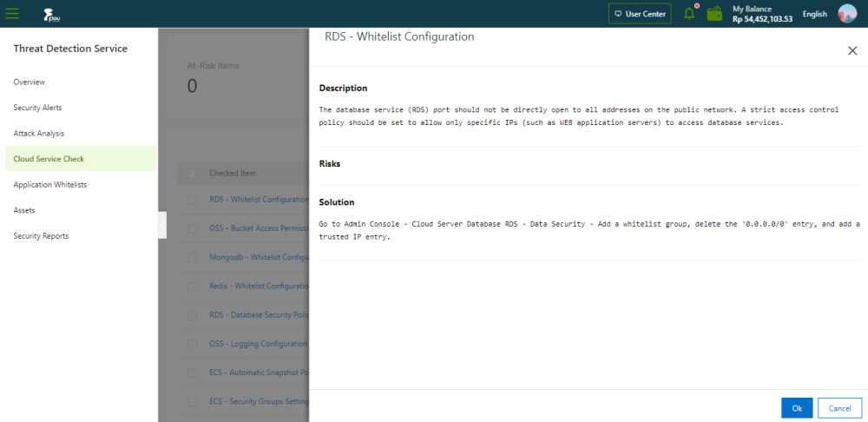Open Security Reports page
Viewport: 868px width, 422px height.
pyautogui.click(x=41, y=236)
